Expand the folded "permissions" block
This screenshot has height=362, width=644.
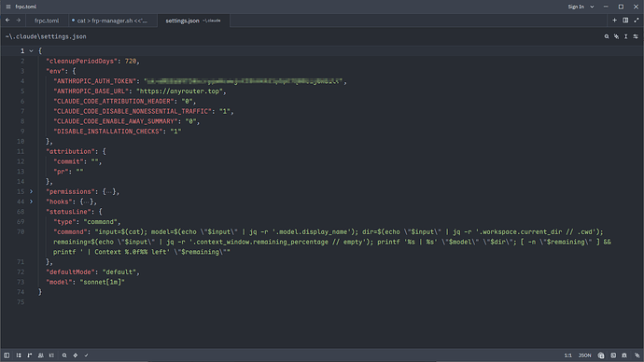pyautogui.click(x=31, y=191)
